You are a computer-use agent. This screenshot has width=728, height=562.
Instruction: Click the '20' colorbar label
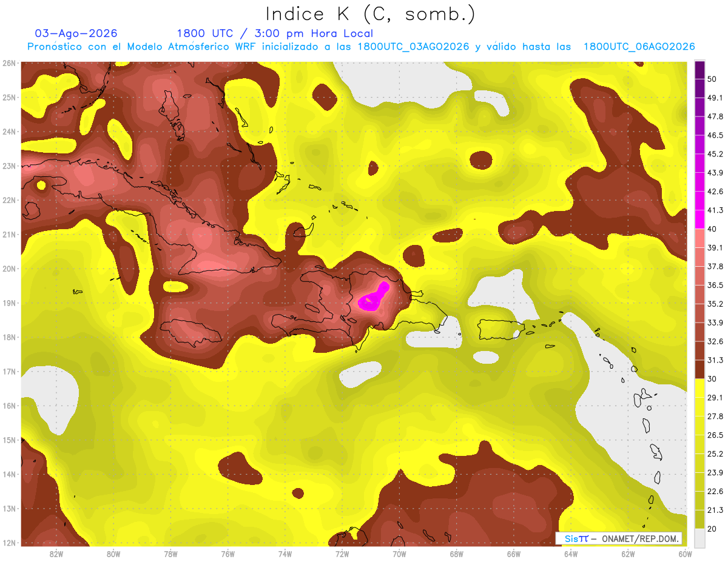(712, 528)
